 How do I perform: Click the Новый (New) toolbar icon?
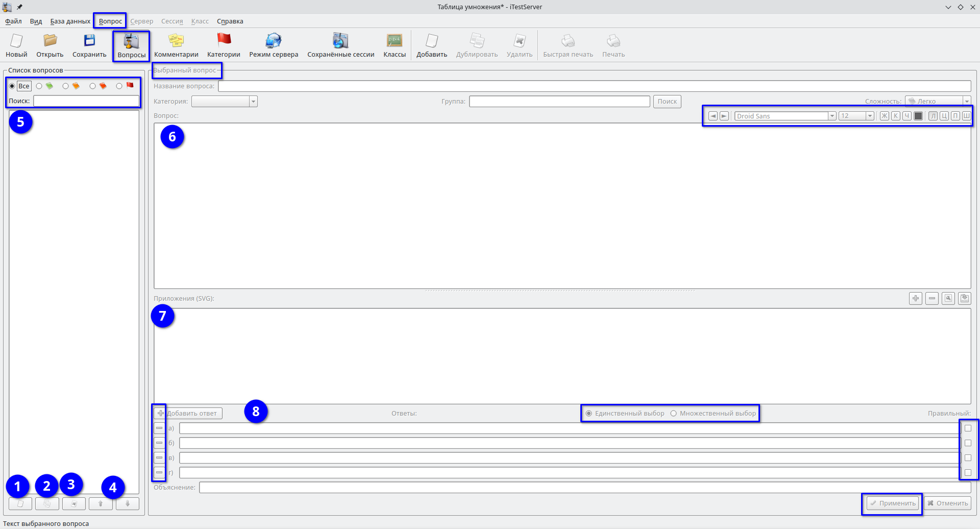coord(16,45)
